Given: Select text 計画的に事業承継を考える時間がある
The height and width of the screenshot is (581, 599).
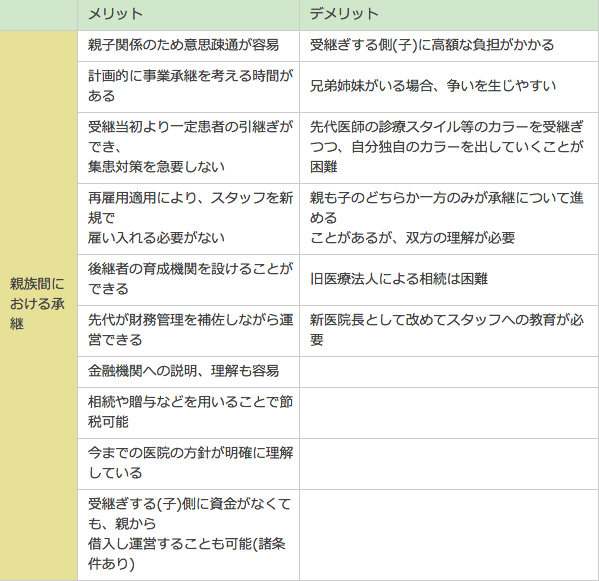Looking at the screenshot, I should click(x=190, y=86).
